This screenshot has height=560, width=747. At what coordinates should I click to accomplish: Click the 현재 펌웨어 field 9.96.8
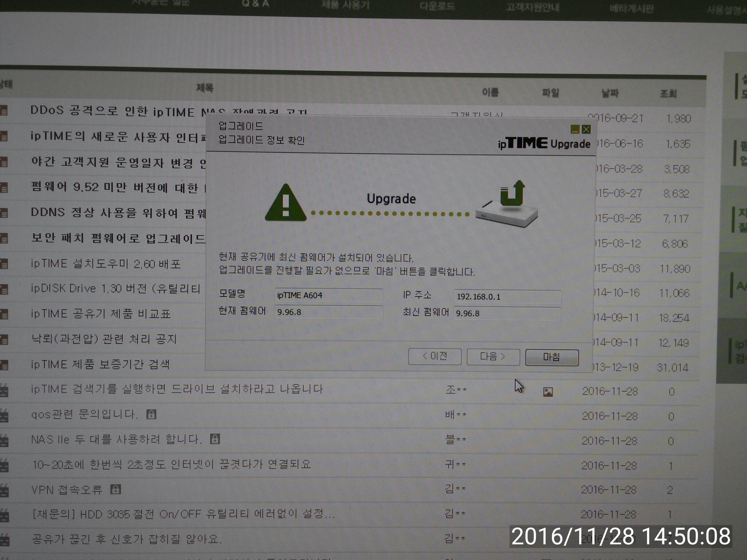coord(329,312)
